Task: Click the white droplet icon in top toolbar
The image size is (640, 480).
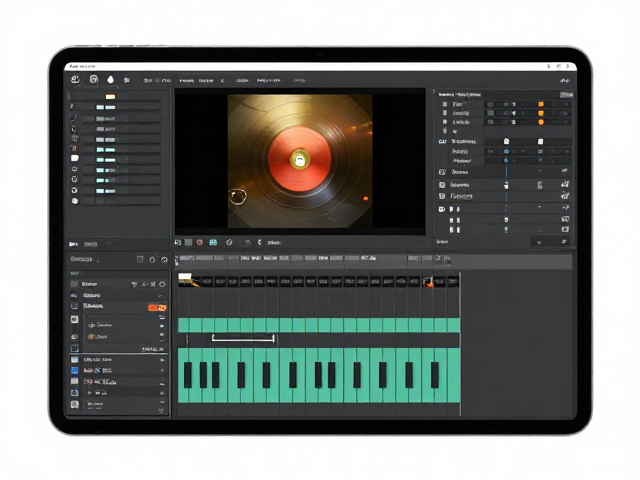Action: (x=111, y=80)
